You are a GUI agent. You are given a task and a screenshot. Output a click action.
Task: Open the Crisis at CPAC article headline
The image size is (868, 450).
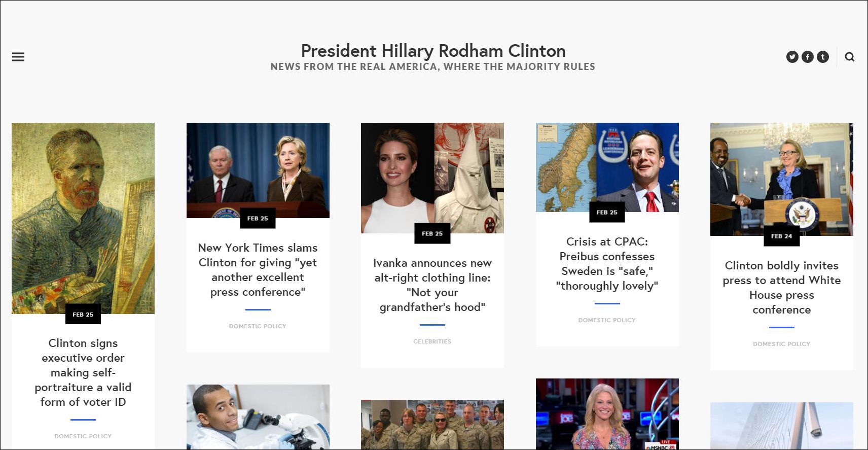coord(607,264)
